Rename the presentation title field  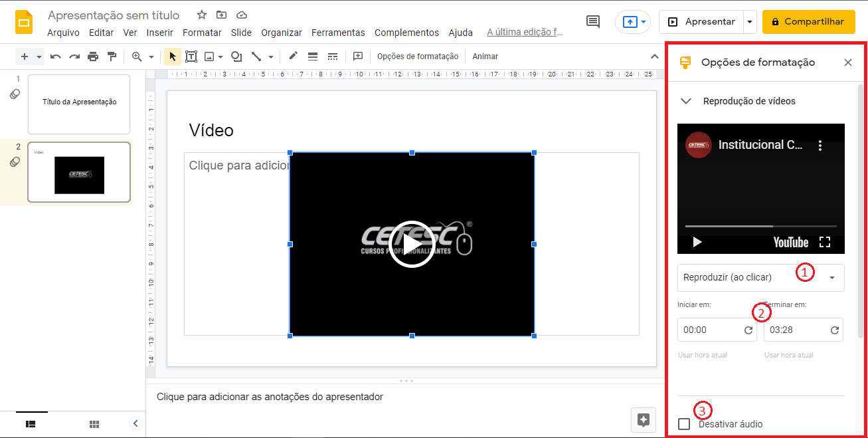tap(114, 15)
